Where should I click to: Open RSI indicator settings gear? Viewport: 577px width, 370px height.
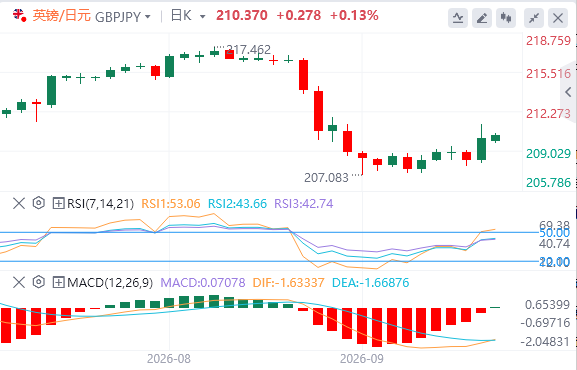38,203
